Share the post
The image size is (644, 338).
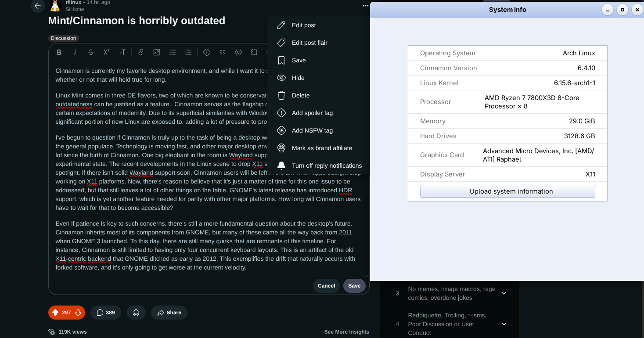click(x=169, y=313)
